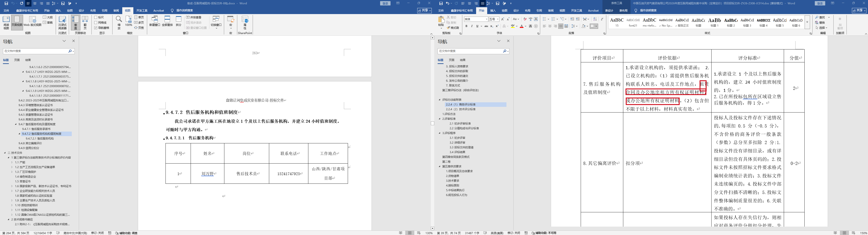Image resolution: width=868 pixels, height=235 pixels.
Task: Increase font size with the larger A
Action: [503, 19]
